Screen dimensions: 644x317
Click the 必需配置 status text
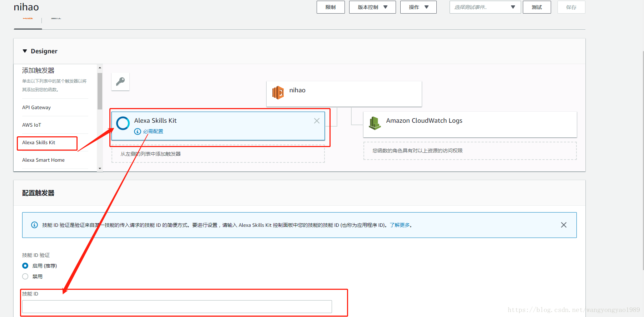coord(153,132)
